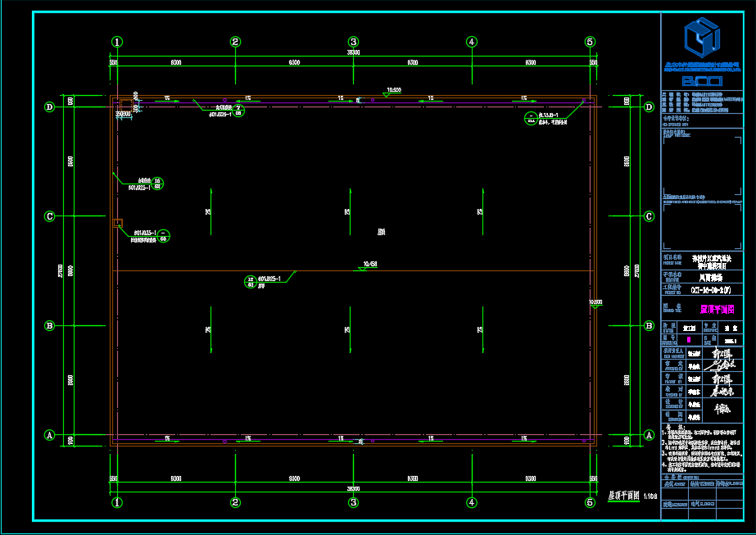The height and width of the screenshot is (535, 756).
Task: Click axis bubble A left of the plan
Action: 50,435
